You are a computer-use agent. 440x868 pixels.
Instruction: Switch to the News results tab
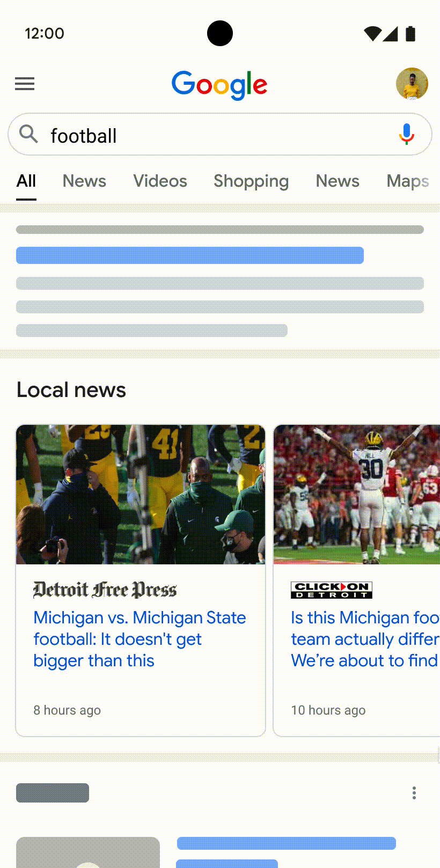(x=84, y=181)
